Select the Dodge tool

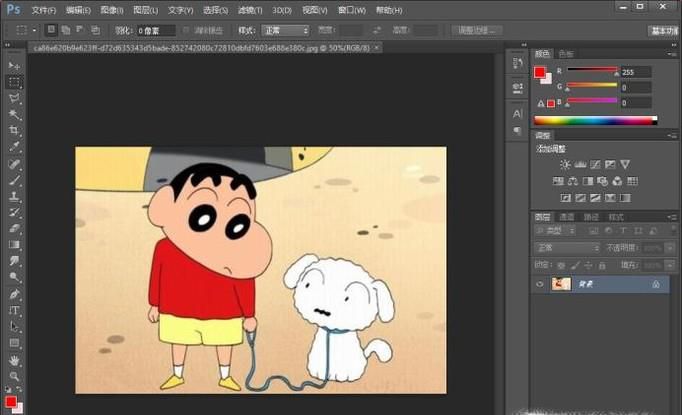pyautogui.click(x=14, y=277)
